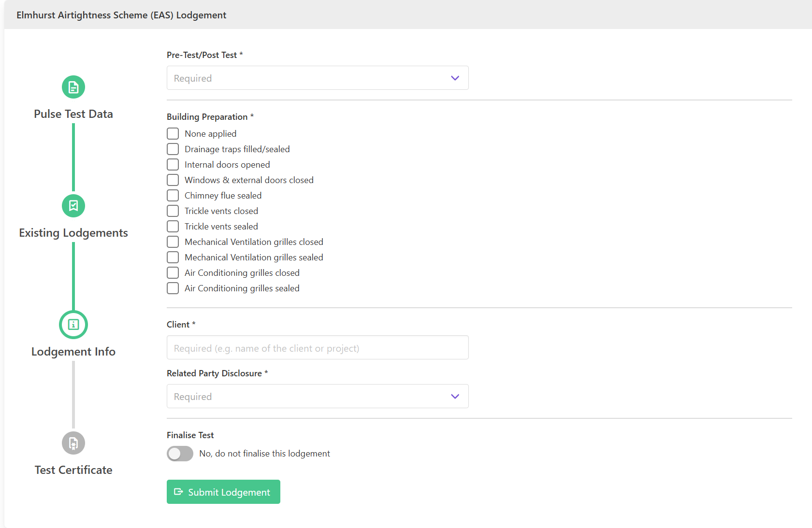
Task: Enable the Chimney flue sealed checkbox
Action: point(173,196)
